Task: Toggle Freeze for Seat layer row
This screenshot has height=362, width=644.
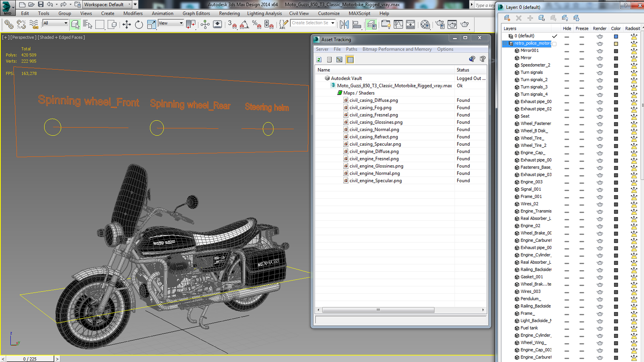Action: tap(582, 117)
